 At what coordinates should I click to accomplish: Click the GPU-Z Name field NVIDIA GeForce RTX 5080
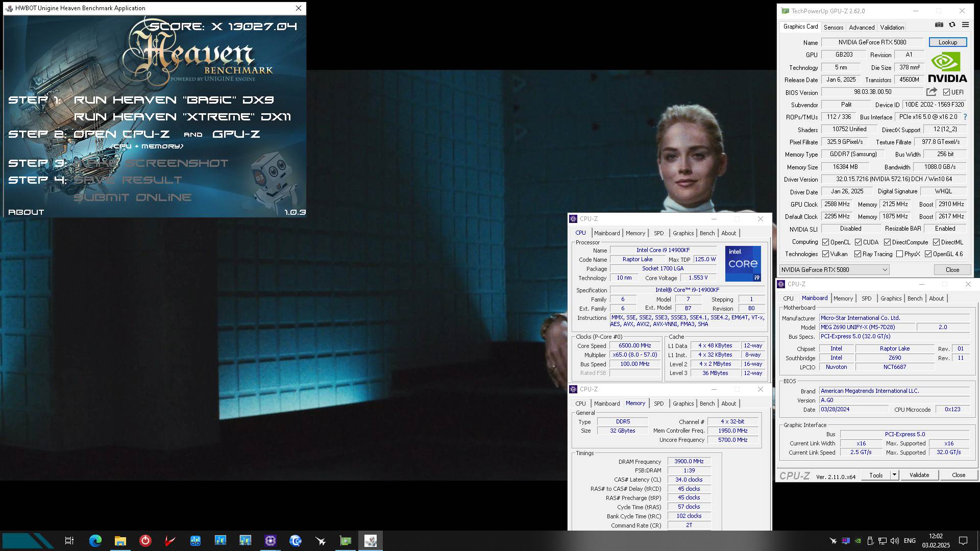[872, 42]
